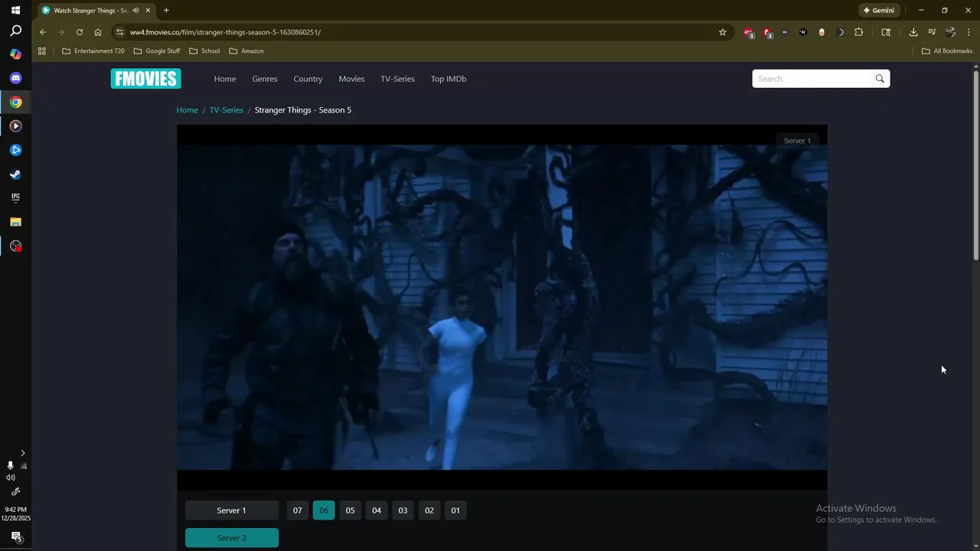Screen dimensions: 980x551
Task: Click the Windows Start button
Action: coord(15,10)
